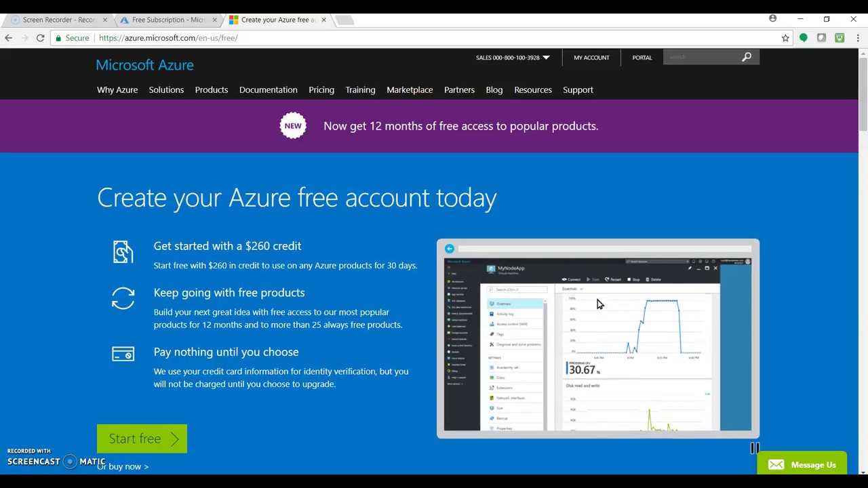This screenshot has width=868, height=488.
Task: Open the PORTAL link
Action: pyautogui.click(x=642, y=58)
